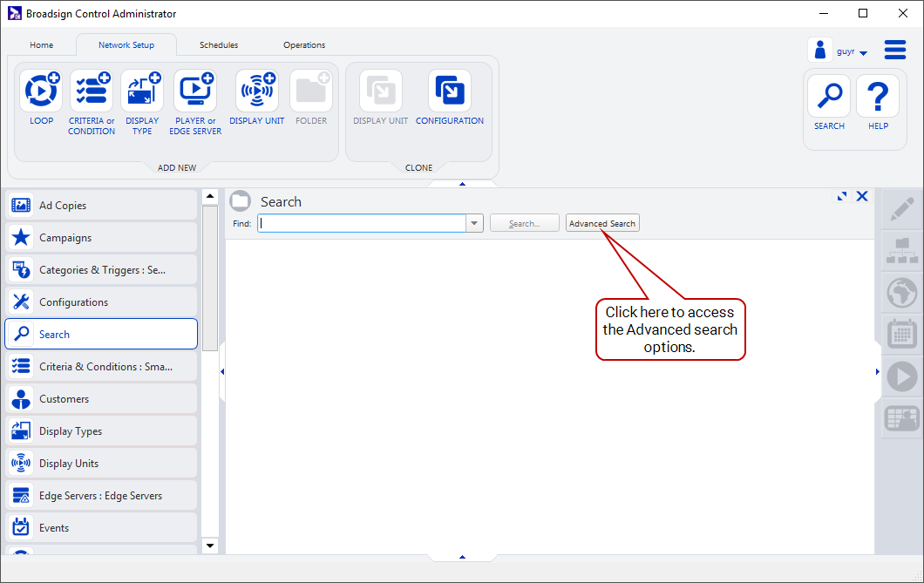Open Categories & Triggers sidebar item
Screen dimensions: 924x583
pyautogui.click(x=101, y=269)
